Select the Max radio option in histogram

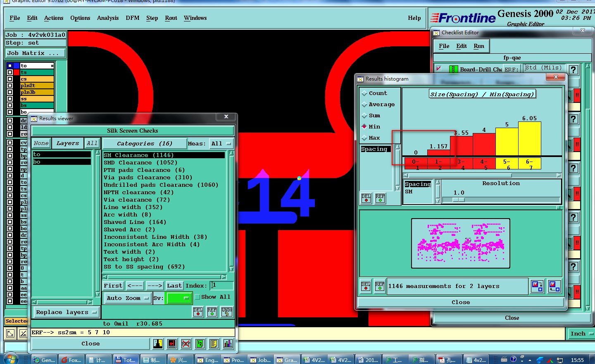pos(364,138)
